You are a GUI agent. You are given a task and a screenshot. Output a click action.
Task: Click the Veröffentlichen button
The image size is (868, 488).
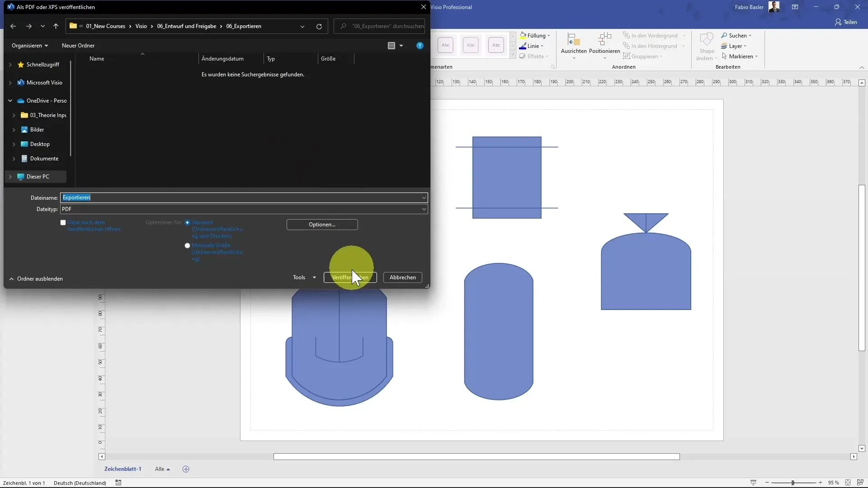(350, 277)
